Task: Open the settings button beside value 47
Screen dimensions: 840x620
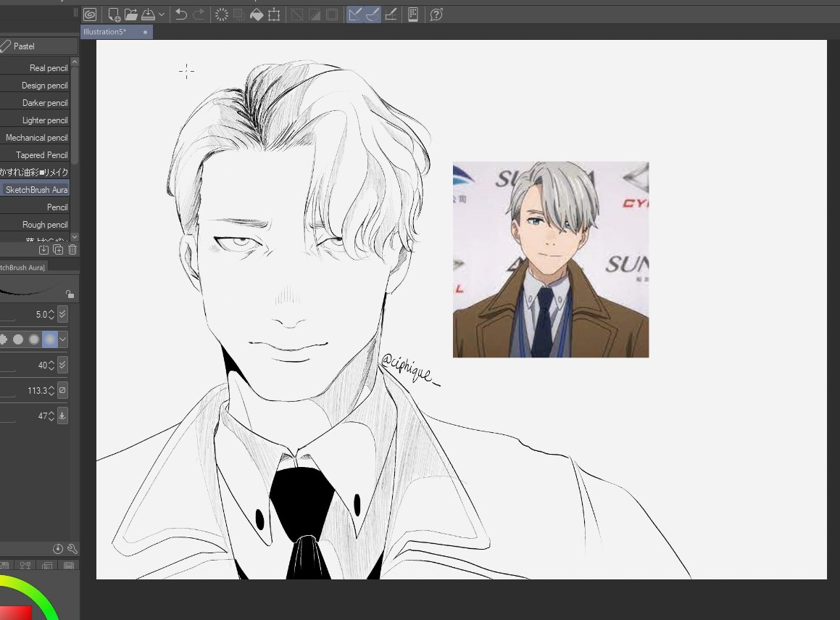Action: 62,416
